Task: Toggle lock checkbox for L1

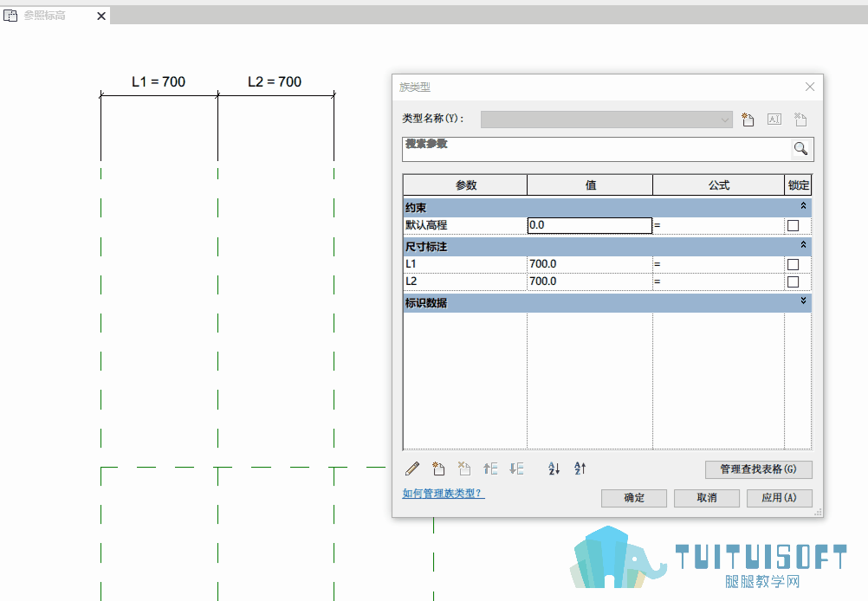Action: (794, 264)
